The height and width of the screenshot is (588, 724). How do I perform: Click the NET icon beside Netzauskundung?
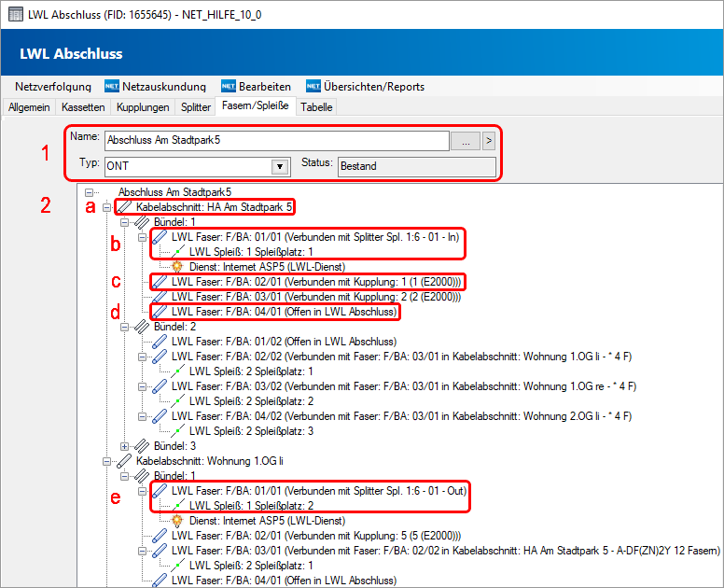tap(112, 87)
